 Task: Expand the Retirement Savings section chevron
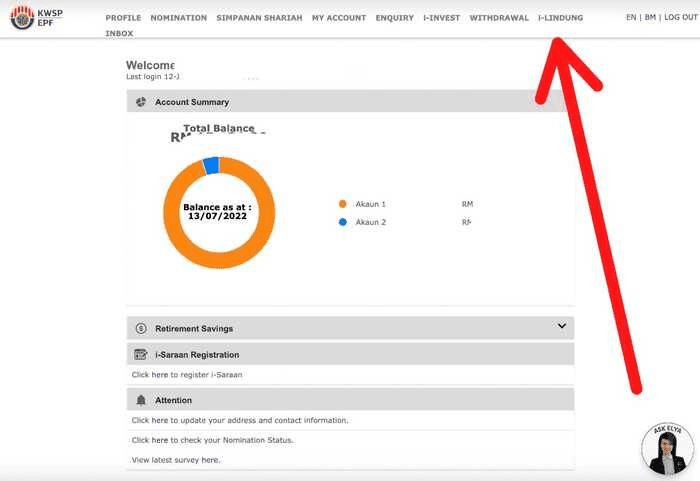pyautogui.click(x=562, y=326)
